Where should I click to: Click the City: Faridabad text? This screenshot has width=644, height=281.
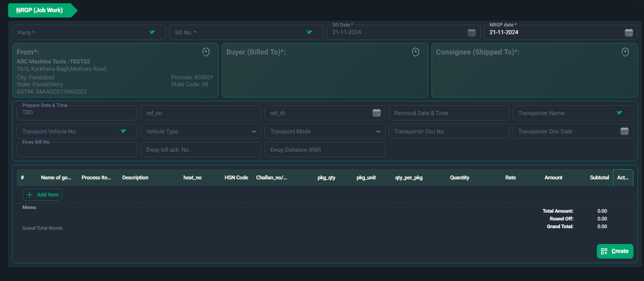point(36,78)
